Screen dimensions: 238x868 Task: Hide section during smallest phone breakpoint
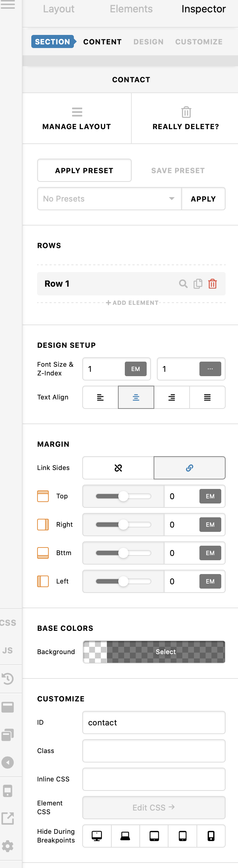(211, 836)
